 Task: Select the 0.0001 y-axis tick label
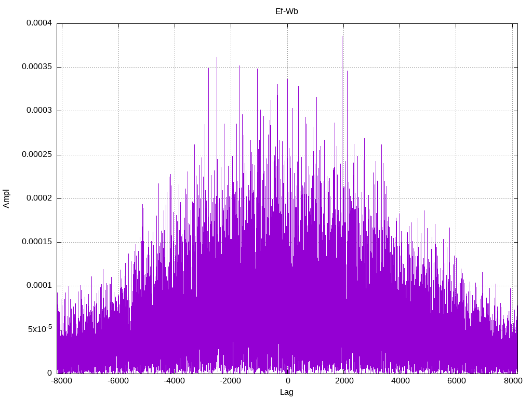click(39, 286)
